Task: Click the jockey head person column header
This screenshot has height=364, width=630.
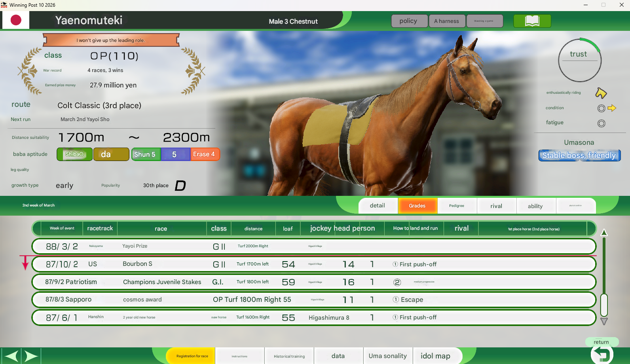Action: click(x=342, y=229)
